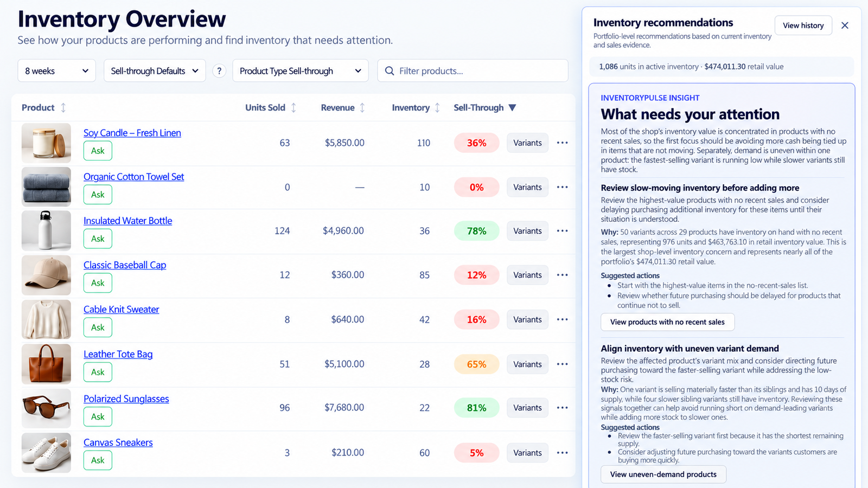This screenshot has width=868, height=488.
Task: Open the Cable Knit Sweater link
Action: (121, 310)
